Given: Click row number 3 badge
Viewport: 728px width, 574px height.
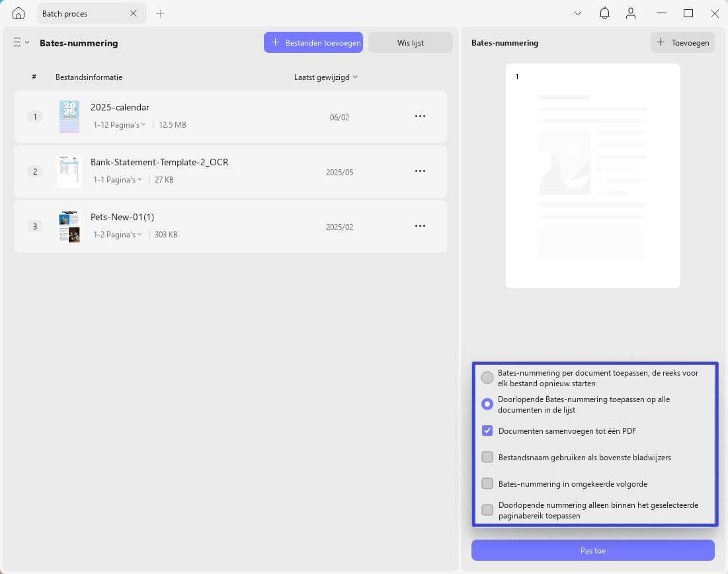Looking at the screenshot, I should [35, 226].
